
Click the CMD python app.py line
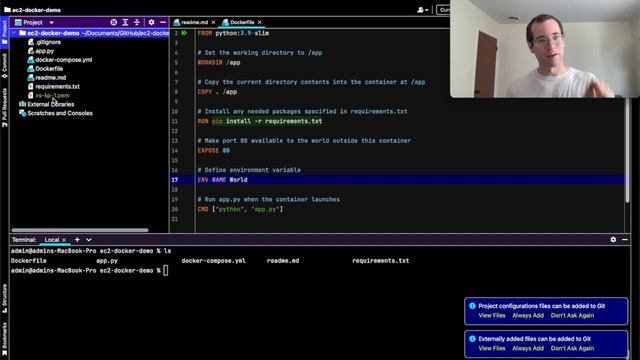[x=240, y=209]
